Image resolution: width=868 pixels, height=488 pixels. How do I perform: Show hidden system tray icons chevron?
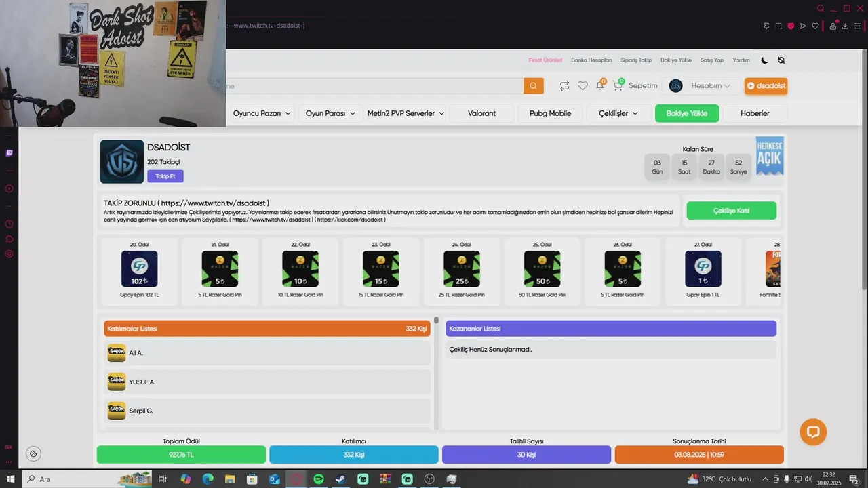[x=766, y=479]
